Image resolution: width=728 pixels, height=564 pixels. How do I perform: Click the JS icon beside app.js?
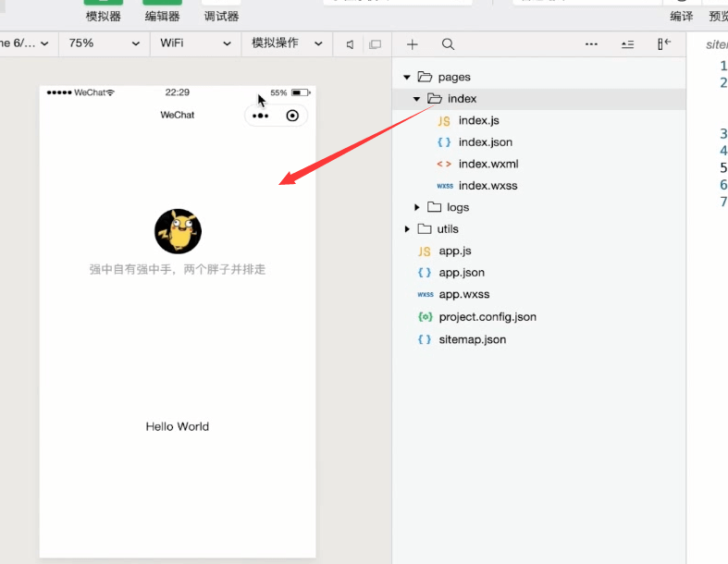424,251
